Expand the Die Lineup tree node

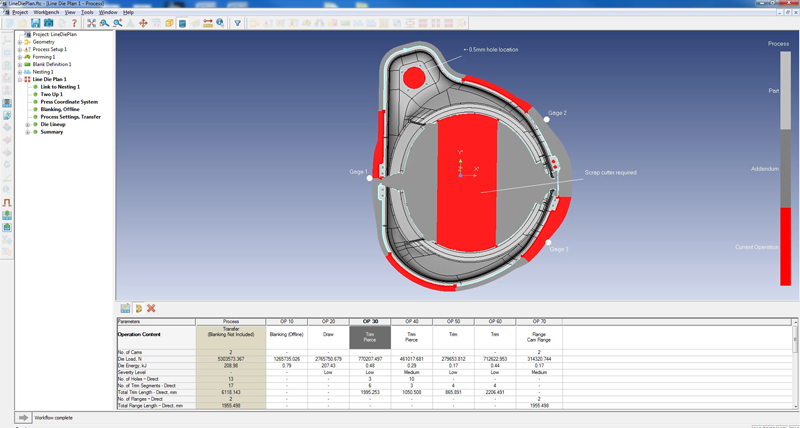point(28,124)
